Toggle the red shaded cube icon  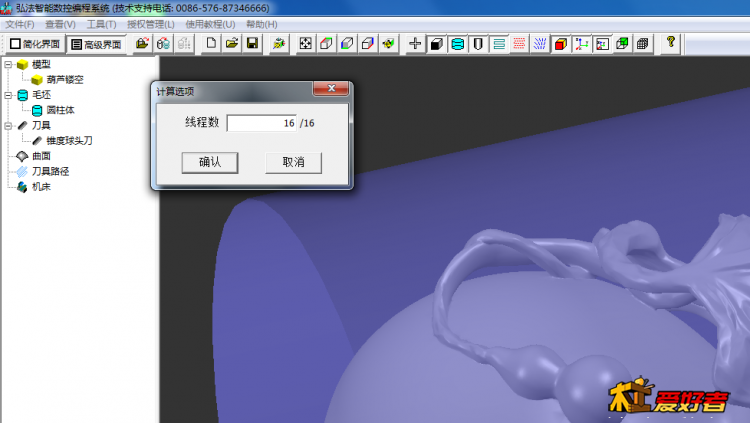(561, 44)
